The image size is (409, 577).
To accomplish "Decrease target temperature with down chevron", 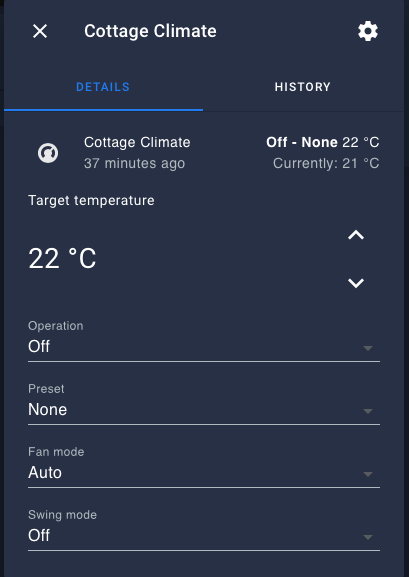I will click(x=356, y=283).
